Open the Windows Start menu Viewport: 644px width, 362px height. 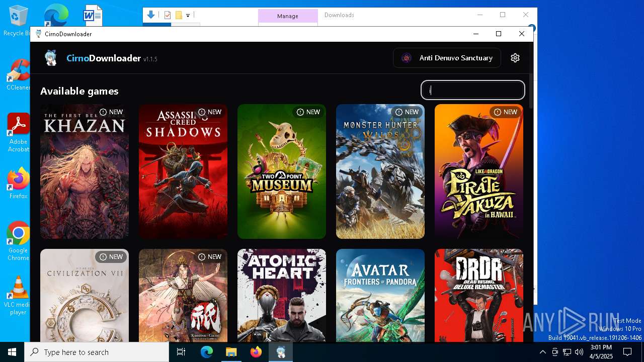pyautogui.click(x=12, y=352)
